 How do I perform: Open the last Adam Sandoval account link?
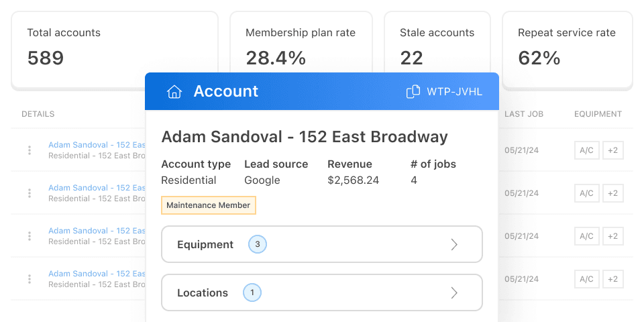point(97,274)
